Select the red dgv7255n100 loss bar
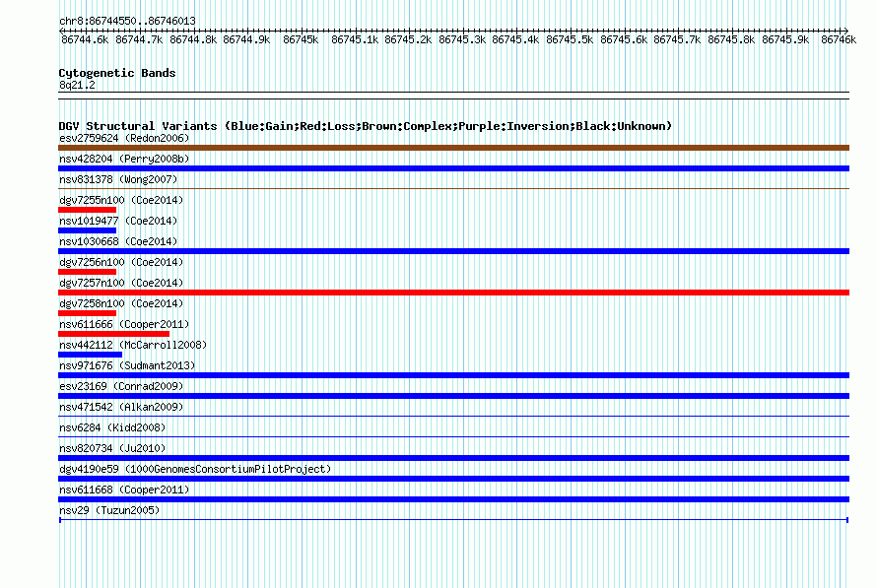Screen dimensions: 877x588 88,210
